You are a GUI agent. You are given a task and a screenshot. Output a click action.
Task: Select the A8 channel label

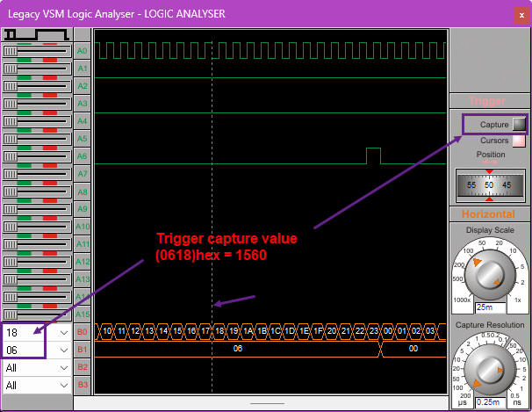tap(83, 192)
